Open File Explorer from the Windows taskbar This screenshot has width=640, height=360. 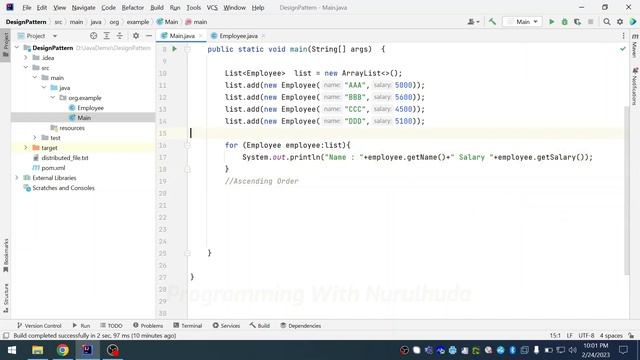38,350
